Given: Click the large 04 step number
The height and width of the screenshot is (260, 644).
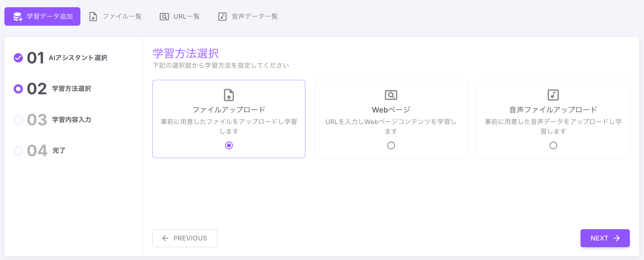Looking at the screenshot, I should click(37, 151).
